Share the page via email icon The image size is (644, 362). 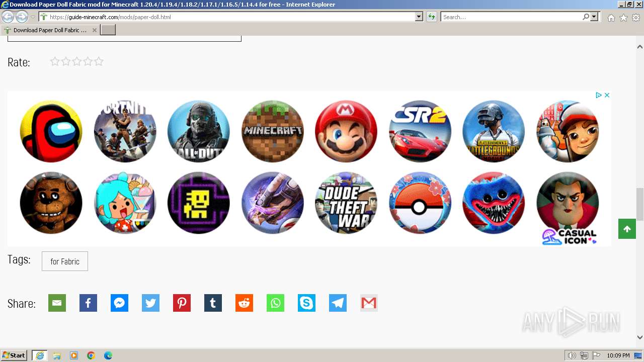(57, 303)
